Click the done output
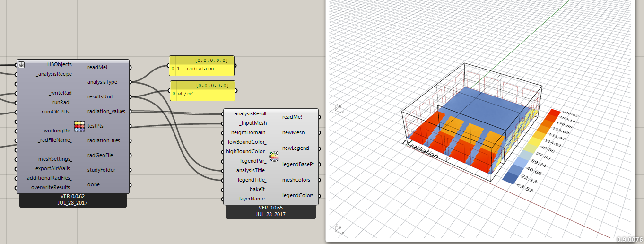Image resolution: width=644 pixels, height=244 pixels. pos(94,184)
